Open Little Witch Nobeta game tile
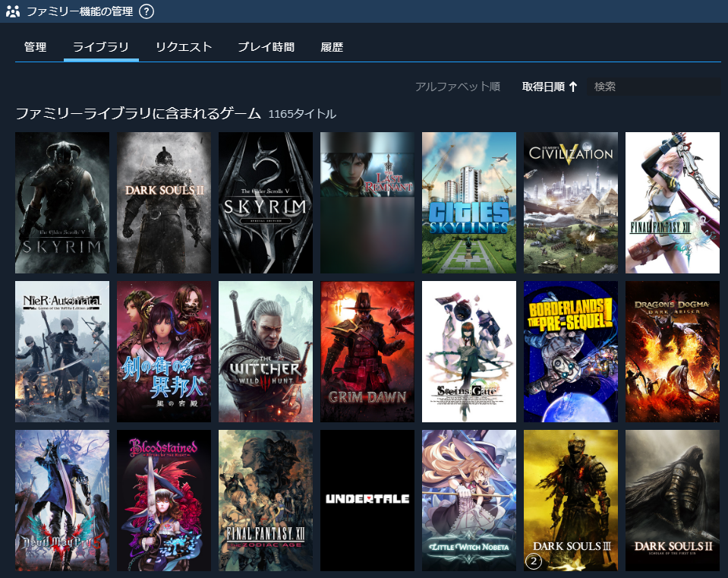 click(x=469, y=500)
